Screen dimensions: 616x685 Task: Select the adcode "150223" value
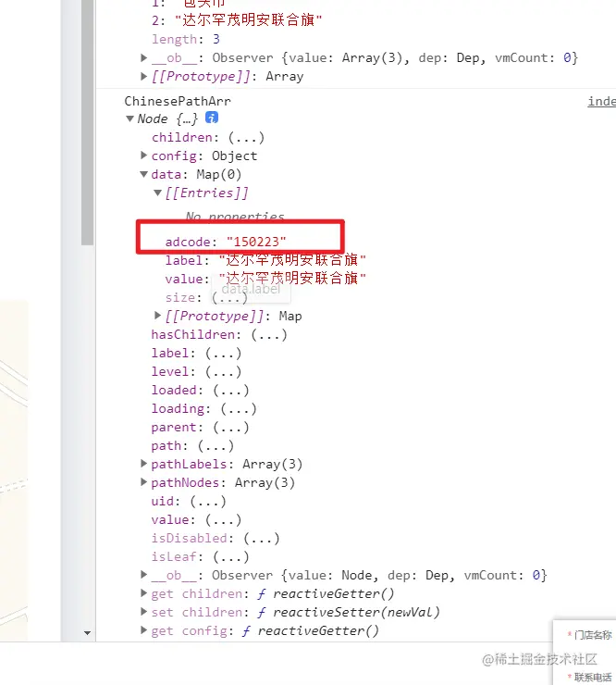[256, 242]
